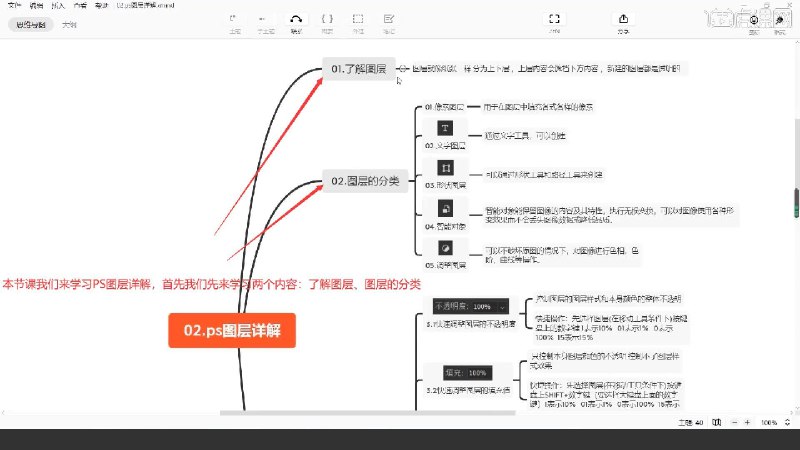Click the adjustment icon above 05.调整图层

pos(445,248)
